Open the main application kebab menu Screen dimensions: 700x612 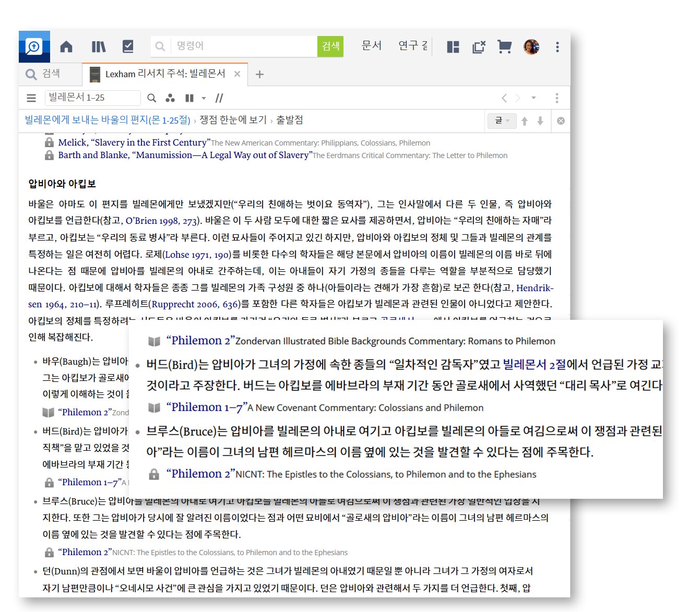click(x=557, y=47)
